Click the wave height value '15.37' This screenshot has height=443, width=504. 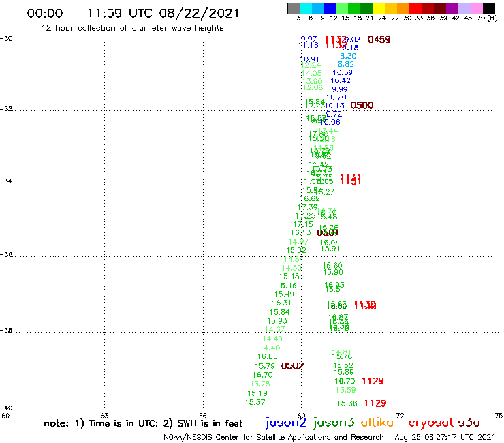pyautogui.click(x=255, y=402)
